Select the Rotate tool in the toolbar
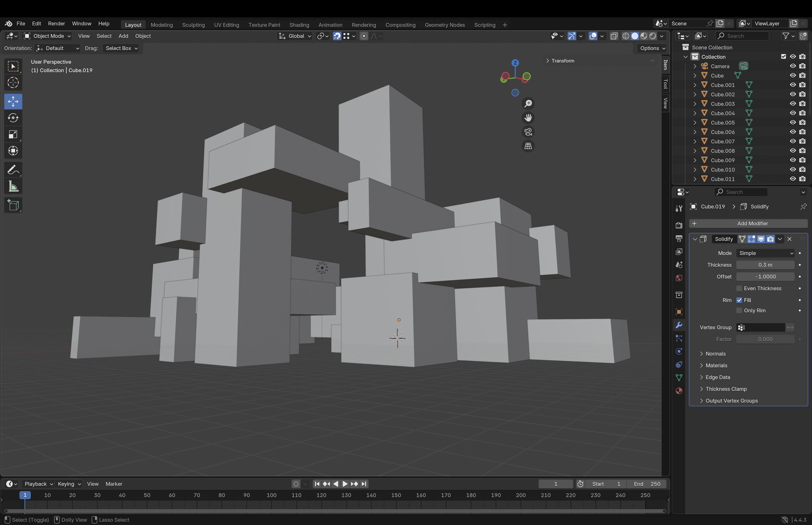The image size is (812, 525). [x=13, y=118]
